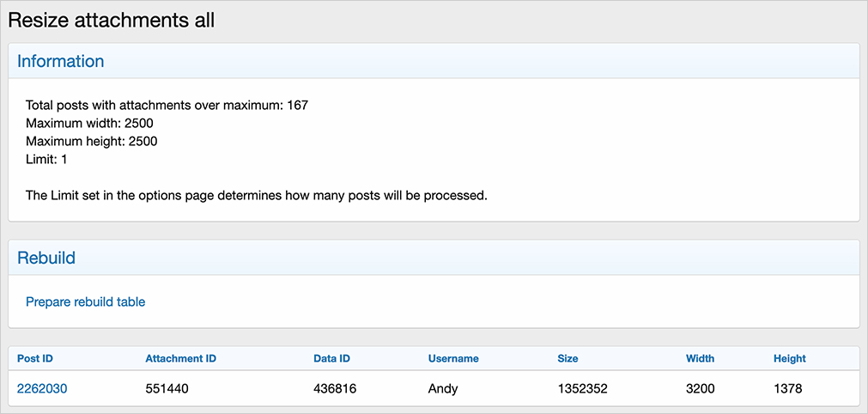Click the Limit: 1 text line
Image resolution: width=868 pixels, height=414 pixels.
click(x=46, y=159)
